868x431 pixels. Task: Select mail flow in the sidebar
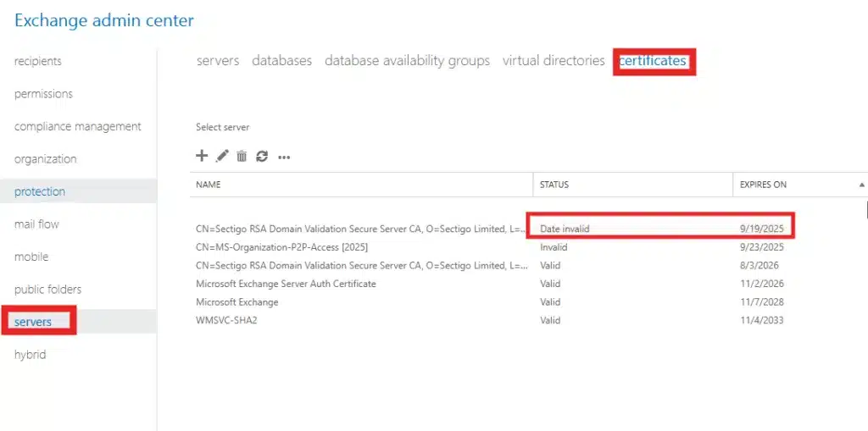tap(37, 224)
